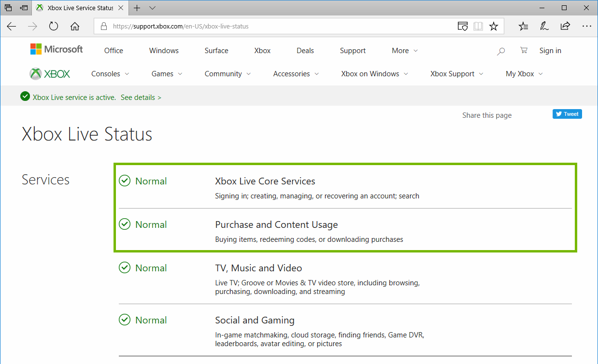The image size is (598, 364).
Task: Refresh the page with reload icon
Action: pyautogui.click(x=54, y=27)
